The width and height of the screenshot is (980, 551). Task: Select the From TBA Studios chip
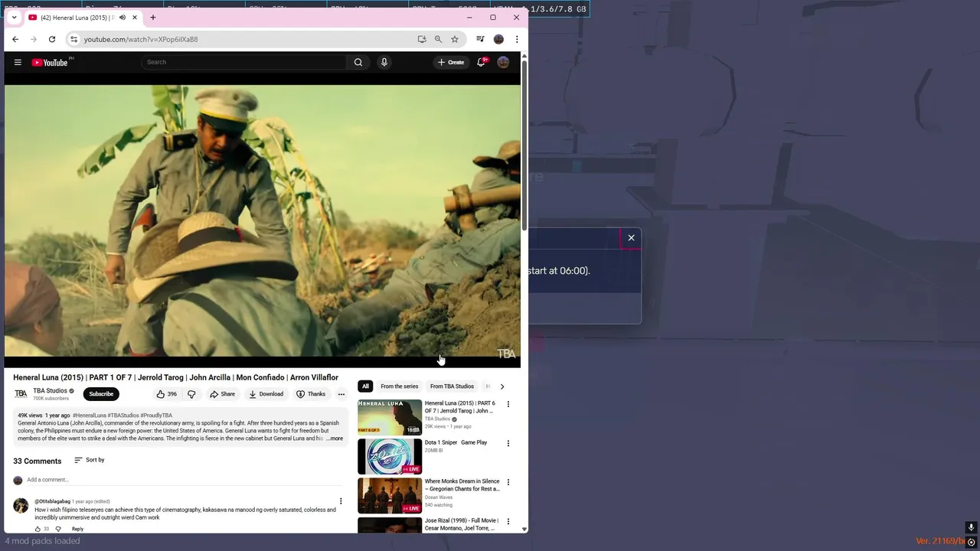(x=452, y=386)
